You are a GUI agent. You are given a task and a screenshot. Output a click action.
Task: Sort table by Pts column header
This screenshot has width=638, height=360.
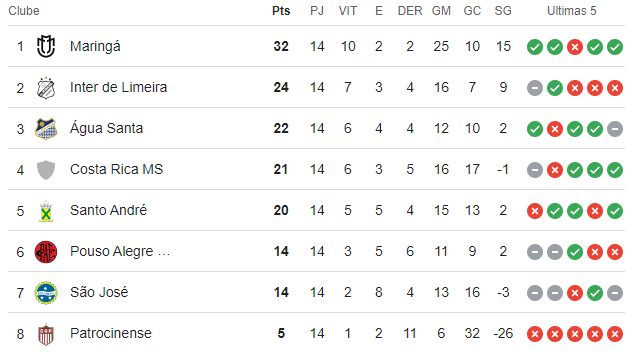[281, 11]
